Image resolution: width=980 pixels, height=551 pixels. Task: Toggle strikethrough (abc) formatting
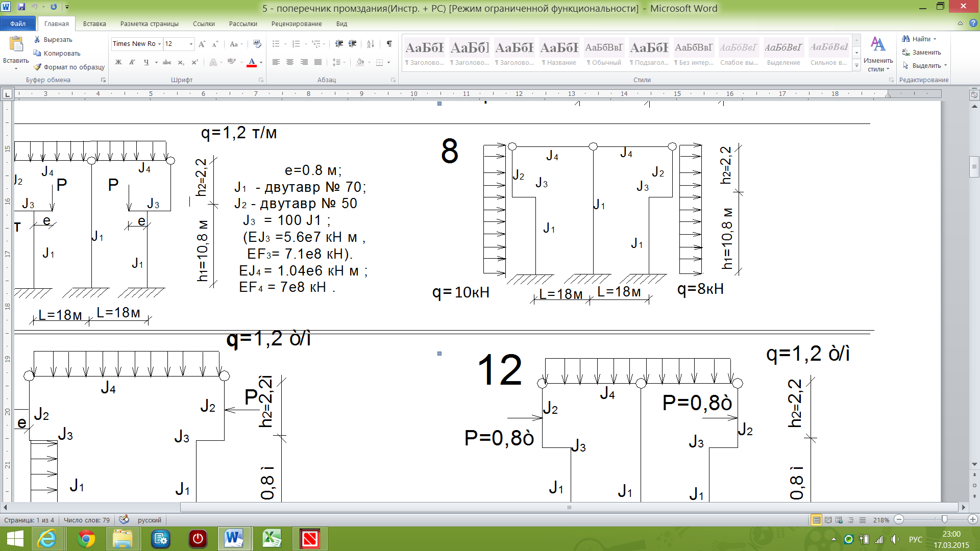pos(167,62)
